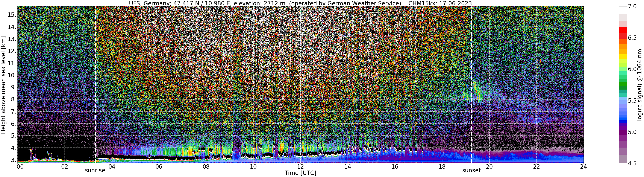Click the dashed sunset marker line in the plot
The height and width of the screenshot is (177, 644).
(471, 85)
